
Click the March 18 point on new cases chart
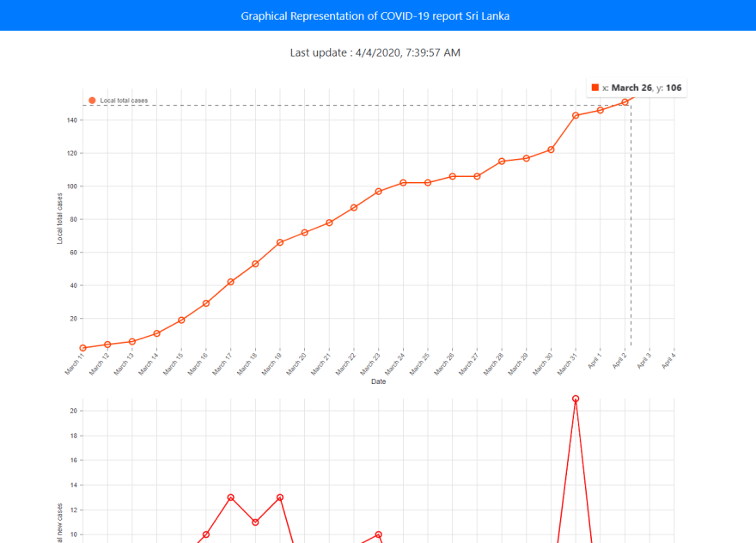coord(255,522)
